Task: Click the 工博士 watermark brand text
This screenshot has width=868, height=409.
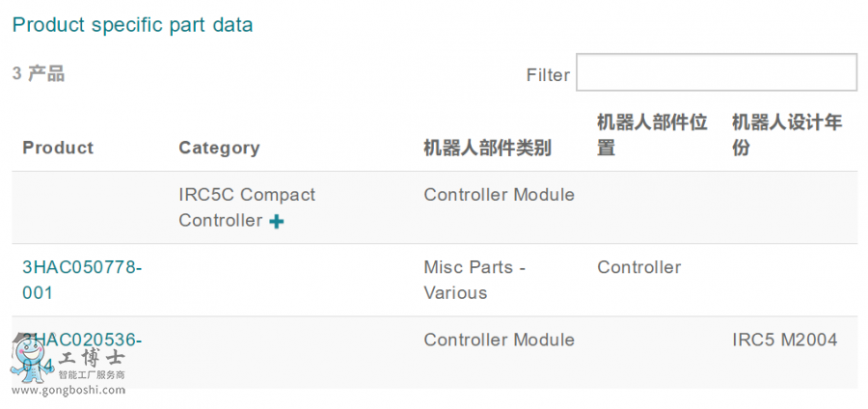Action: pos(92,359)
